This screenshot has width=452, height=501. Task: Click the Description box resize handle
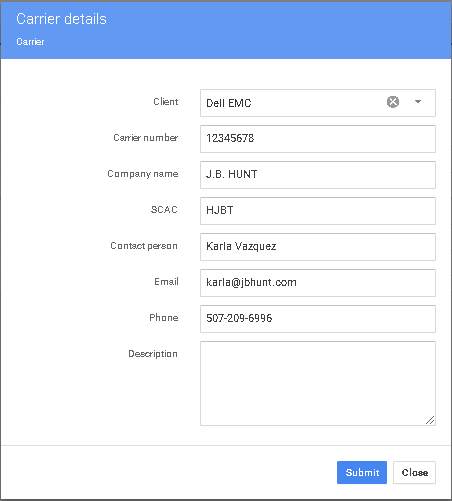[430, 420]
